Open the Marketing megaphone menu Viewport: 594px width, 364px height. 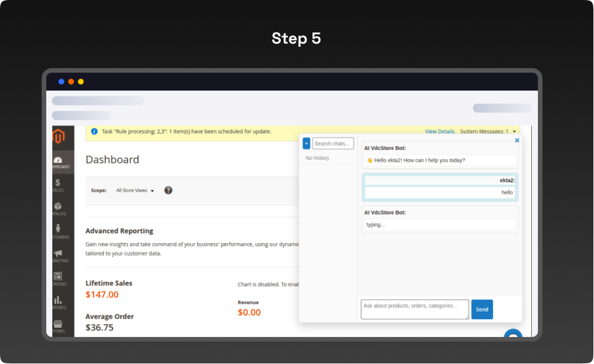58,256
